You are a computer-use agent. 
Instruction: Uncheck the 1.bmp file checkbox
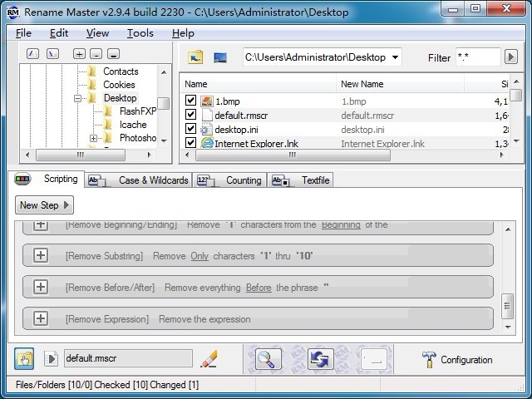tap(191, 101)
